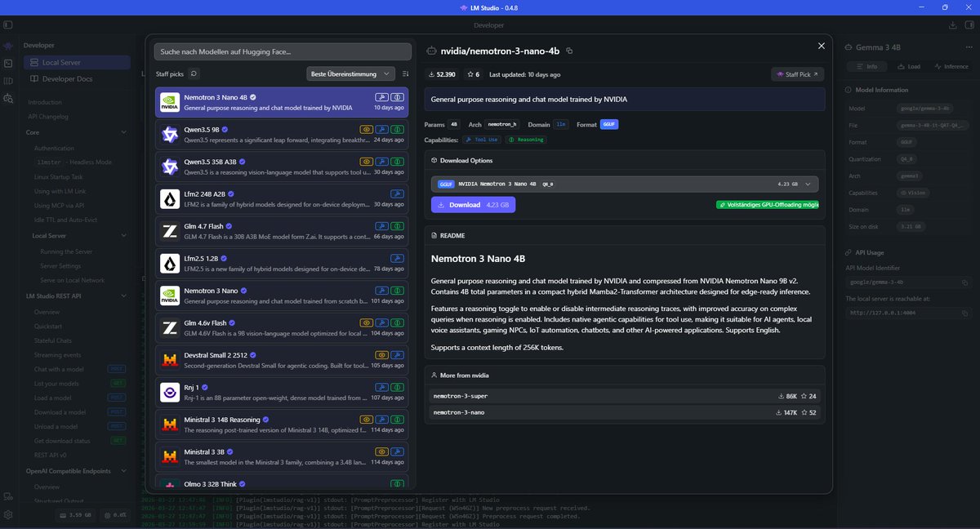Click the NVIDIA logo of Nemotron 3 Nano 4B
980x529 pixels.
tap(170, 102)
